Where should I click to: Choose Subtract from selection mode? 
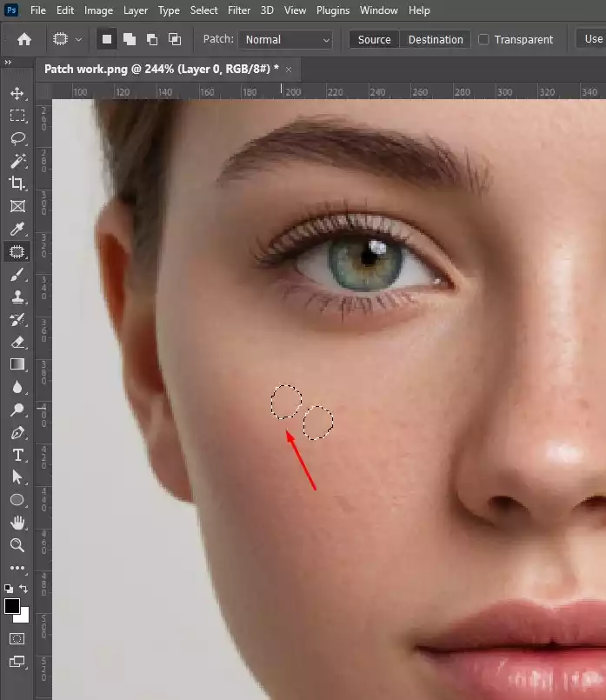click(152, 40)
